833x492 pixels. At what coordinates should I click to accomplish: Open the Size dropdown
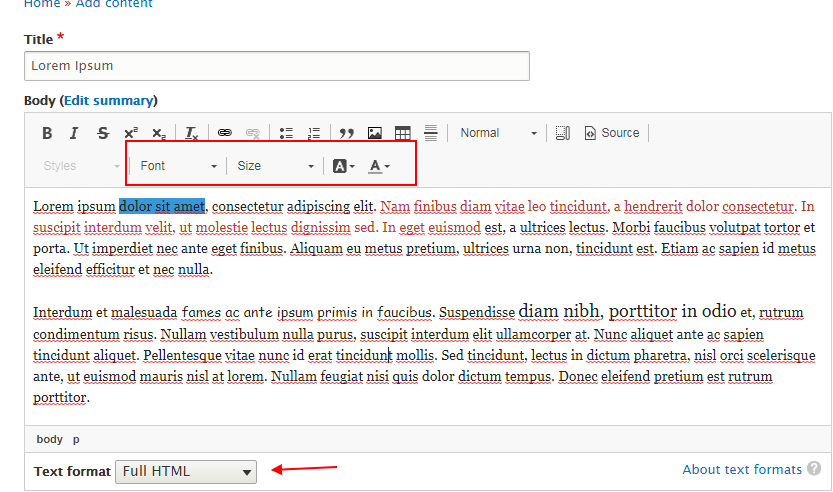pyautogui.click(x=276, y=166)
